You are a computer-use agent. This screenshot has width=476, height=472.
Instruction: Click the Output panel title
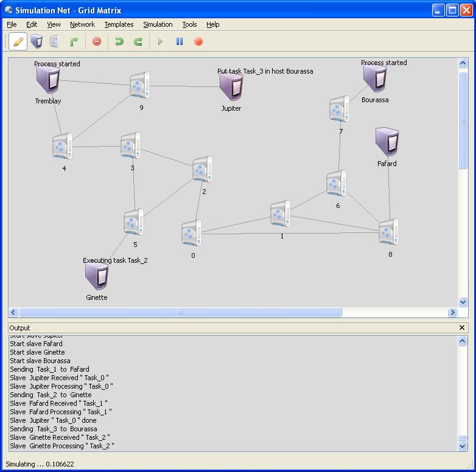[x=19, y=328]
